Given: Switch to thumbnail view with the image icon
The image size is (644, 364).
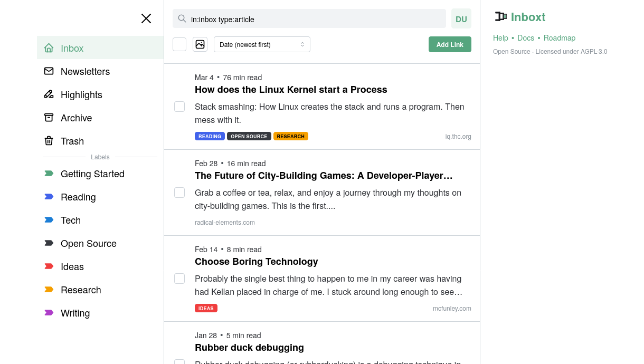Looking at the screenshot, I should [x=200, y=44].
